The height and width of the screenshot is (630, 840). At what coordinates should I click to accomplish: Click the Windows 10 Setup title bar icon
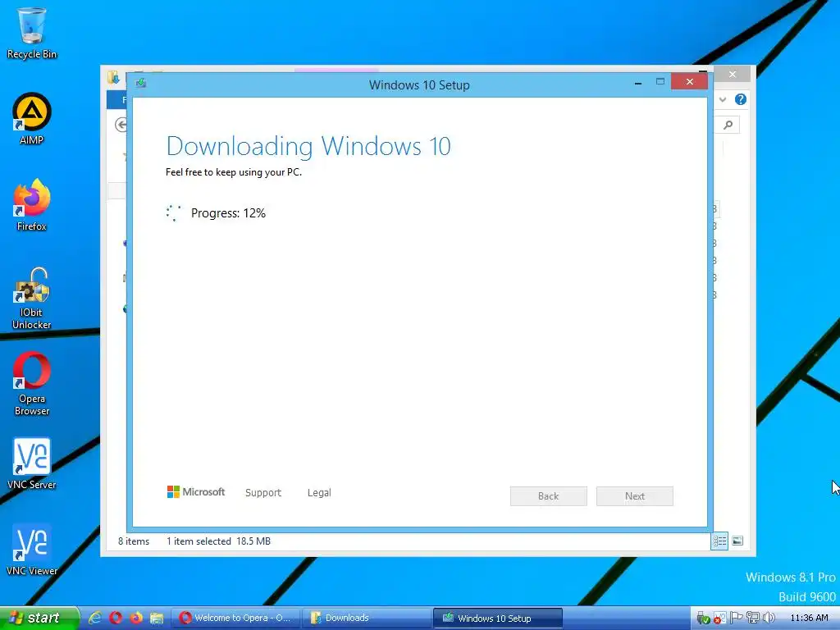[x=141, y=83]
